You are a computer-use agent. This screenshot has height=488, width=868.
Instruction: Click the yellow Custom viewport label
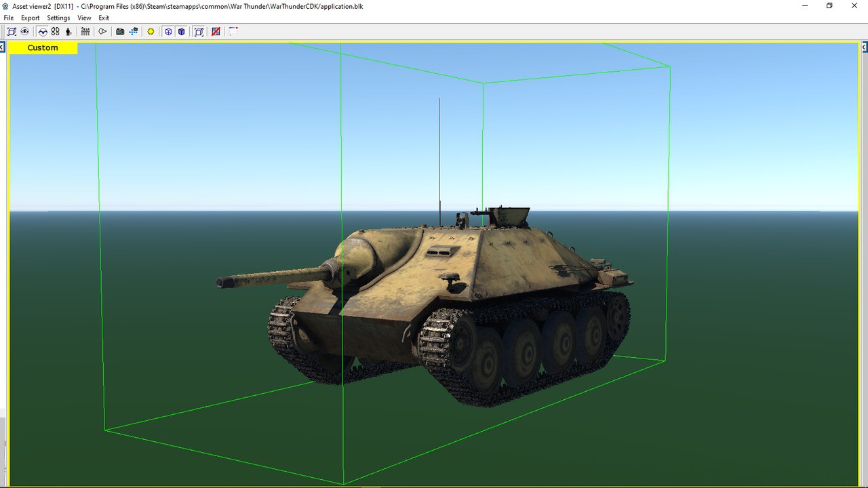43,47
